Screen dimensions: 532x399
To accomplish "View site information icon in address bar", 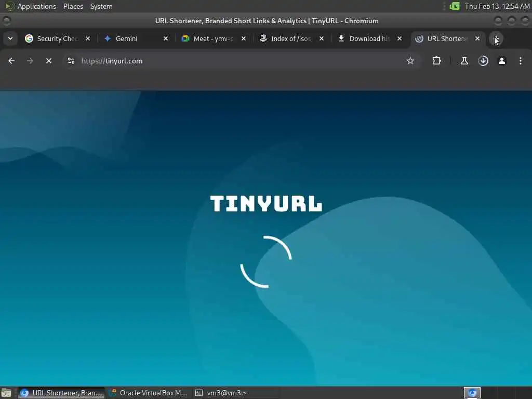I will point(71,61).
